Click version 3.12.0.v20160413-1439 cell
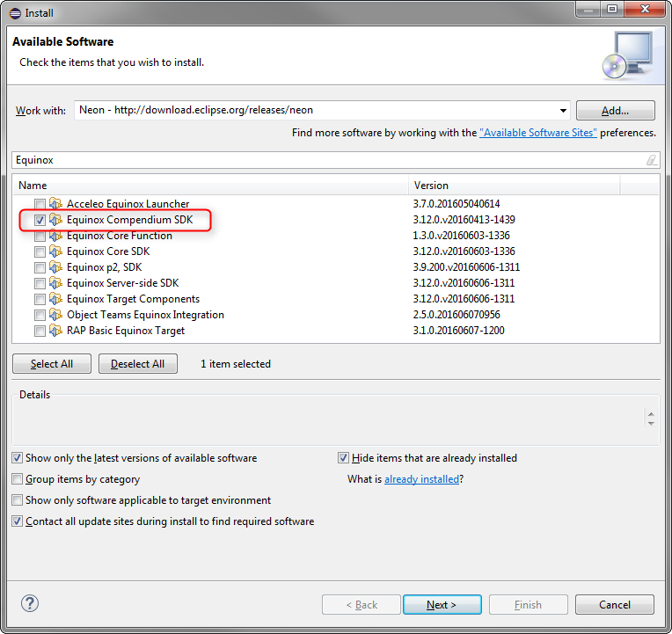 464,220
